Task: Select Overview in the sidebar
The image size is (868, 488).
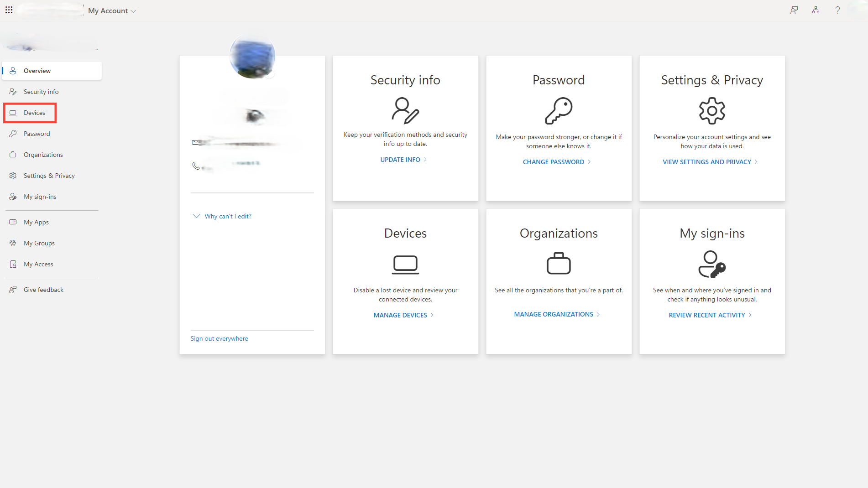Action: pos(52,71)
